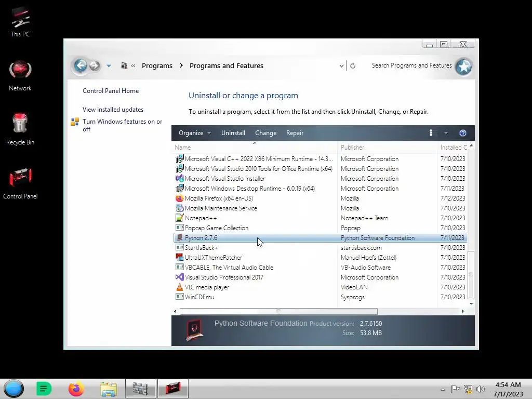Open the clock showing 4:54 AM
532x399 pixels.
click(x=508, y=389)
